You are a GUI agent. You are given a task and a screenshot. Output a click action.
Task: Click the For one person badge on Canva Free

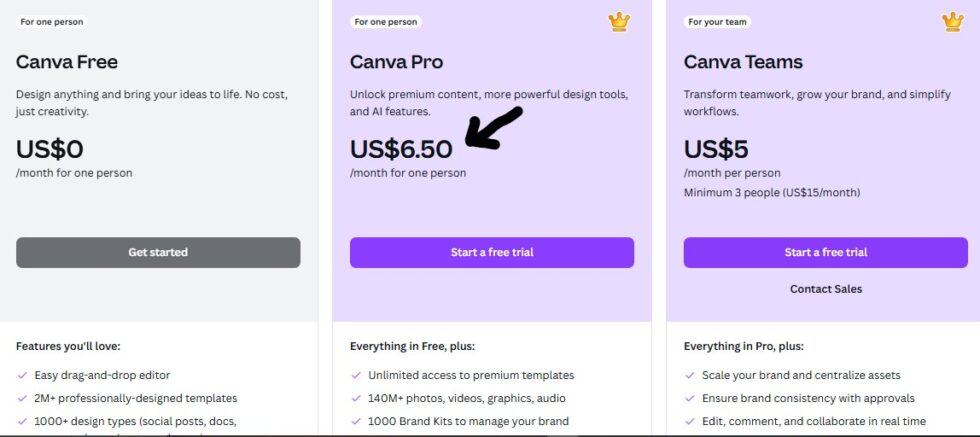pyautogui.click(x=52, y=21)
